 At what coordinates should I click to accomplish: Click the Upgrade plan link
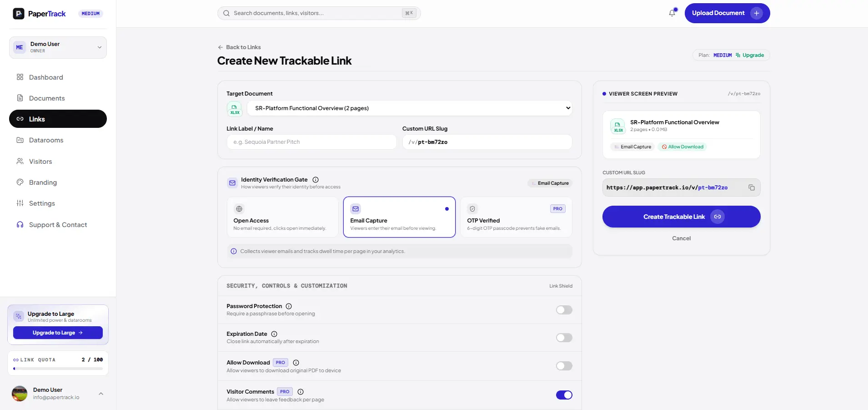pyautogui.click(x=750, y=55)
